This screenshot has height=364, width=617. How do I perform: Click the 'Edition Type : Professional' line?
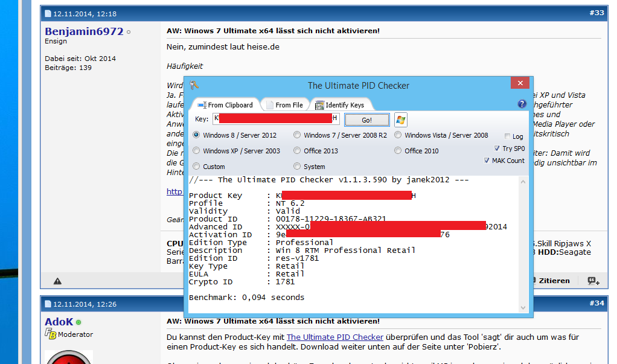point(261,243)
